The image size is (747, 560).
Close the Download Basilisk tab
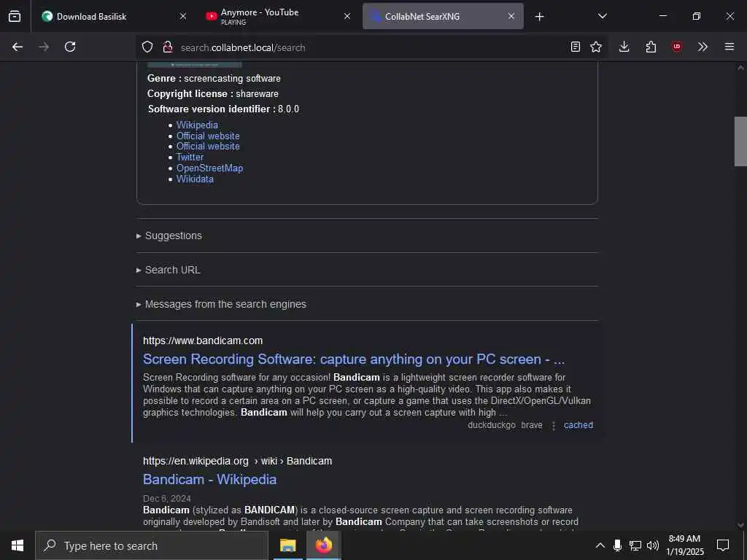(183, 17)
